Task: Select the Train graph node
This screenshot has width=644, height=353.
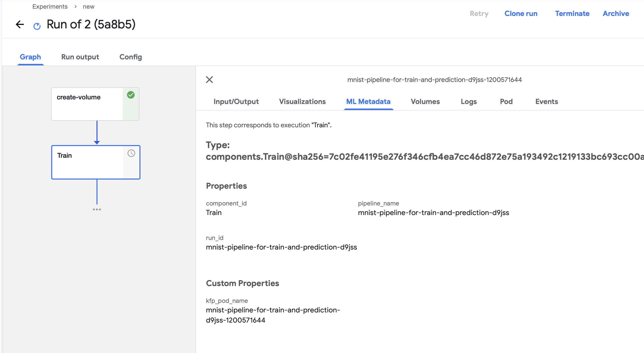Action: [96, 162]
